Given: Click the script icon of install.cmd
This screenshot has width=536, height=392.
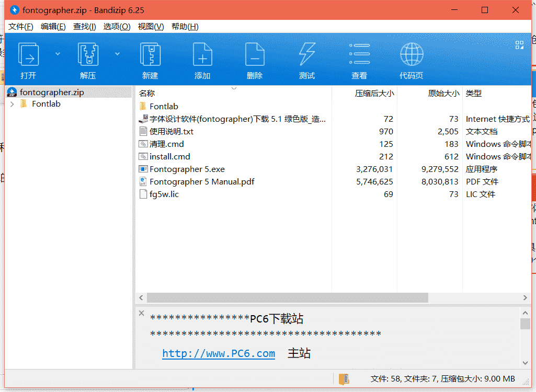Looking at the screenshot, I should [143, 156].
